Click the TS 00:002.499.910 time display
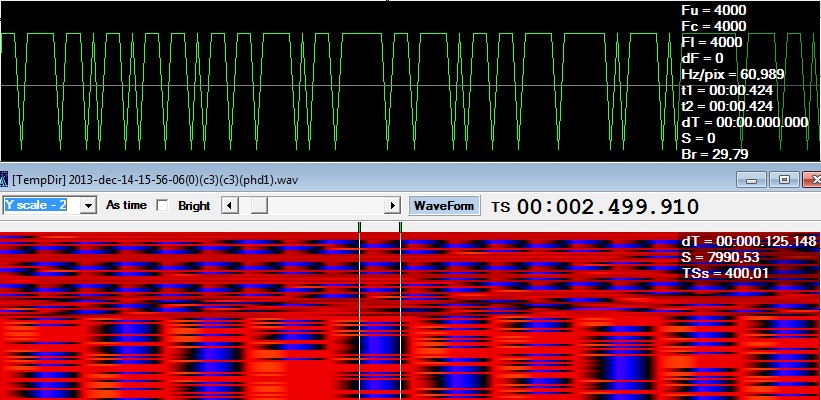 pos(595,207)
